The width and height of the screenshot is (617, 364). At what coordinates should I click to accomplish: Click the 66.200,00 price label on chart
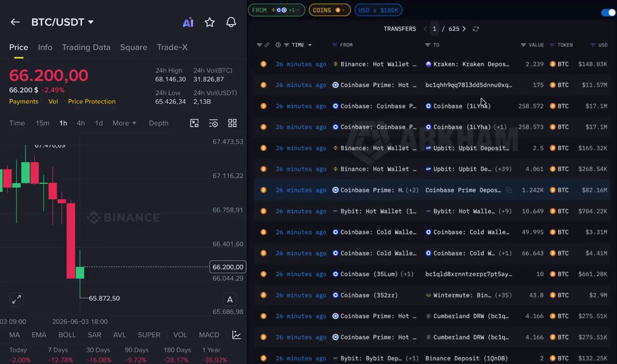pyautogui.click(x=228, y=267)
